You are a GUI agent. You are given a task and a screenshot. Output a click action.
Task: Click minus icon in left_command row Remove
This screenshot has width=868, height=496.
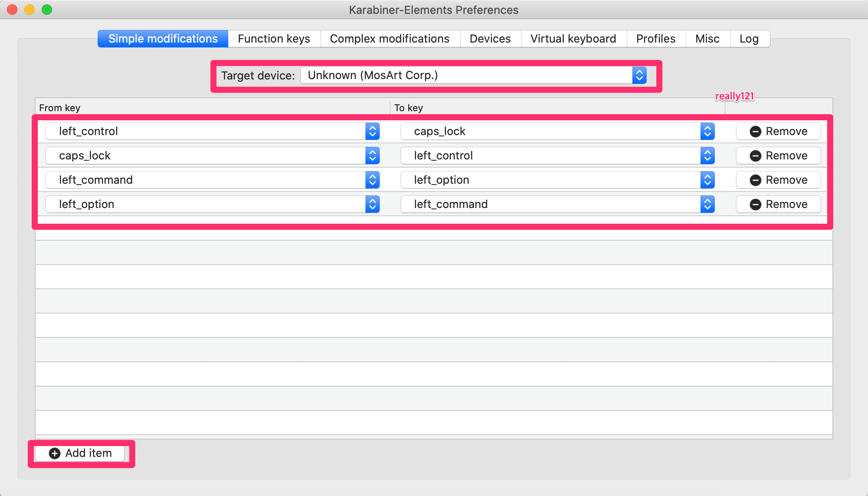[x=755, y=180]
